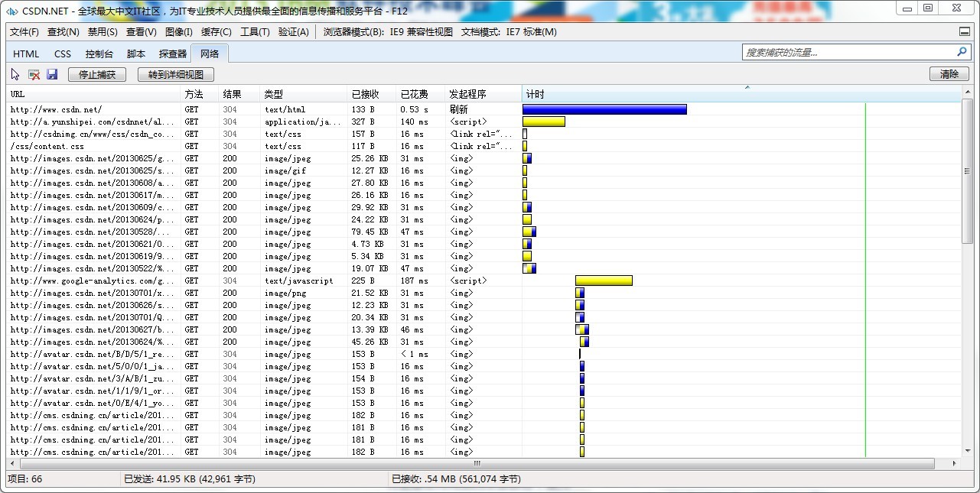The height and width of the screenshot is (493, 980).
Task: Click the 刷新 initiator cell
Action: coord(458,109)
